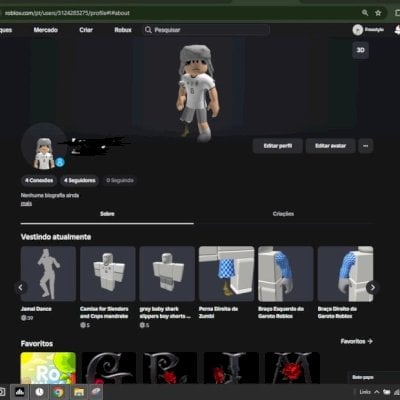
Task: Click the Nenhuma biografia ainda text
Action: (x=50, y=195)
